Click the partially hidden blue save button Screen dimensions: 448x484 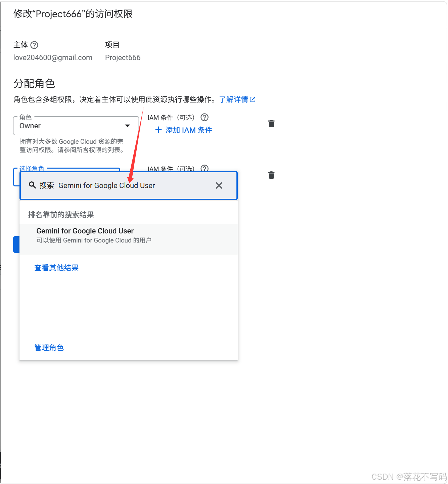click(16, 245)
